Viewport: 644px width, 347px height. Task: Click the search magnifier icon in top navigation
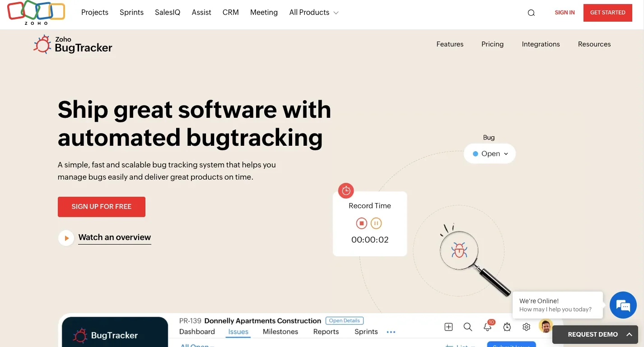(x=531, y=13)
